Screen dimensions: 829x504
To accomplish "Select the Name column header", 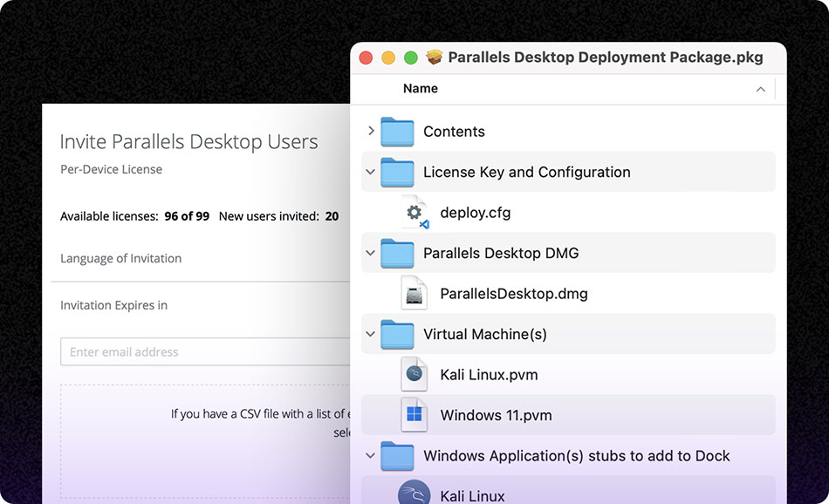I will point(420,88).
